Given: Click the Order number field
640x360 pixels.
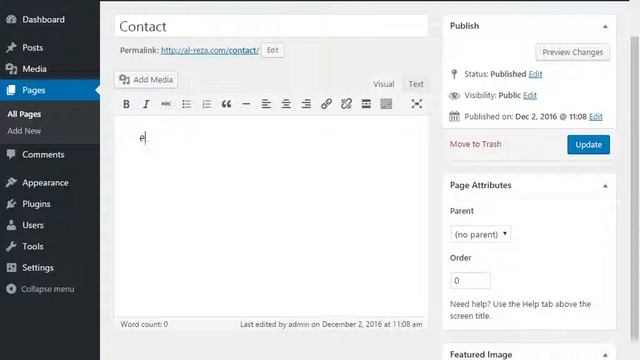Looking at the screenshot, I should click(x=470, y=281).
